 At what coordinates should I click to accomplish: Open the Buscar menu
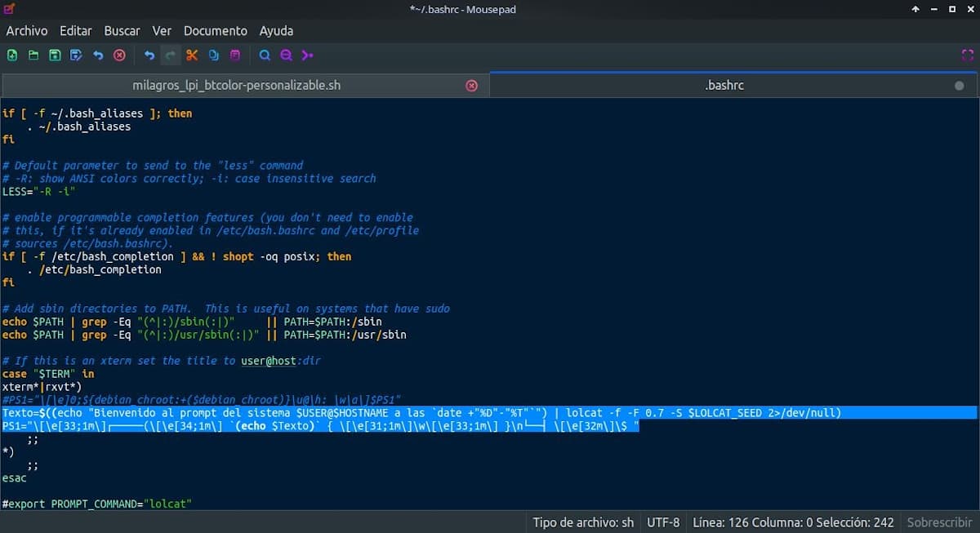[x=122, y=31]
